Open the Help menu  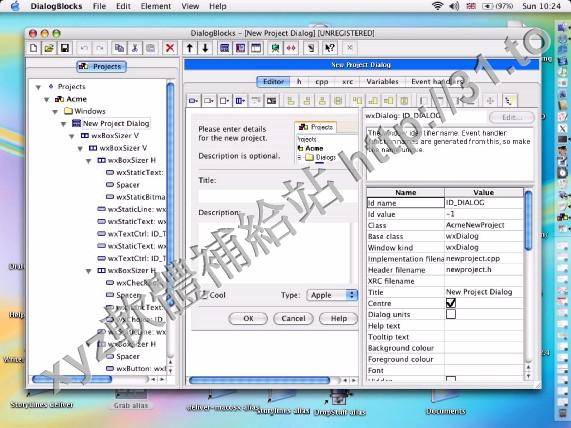[218, 6]
